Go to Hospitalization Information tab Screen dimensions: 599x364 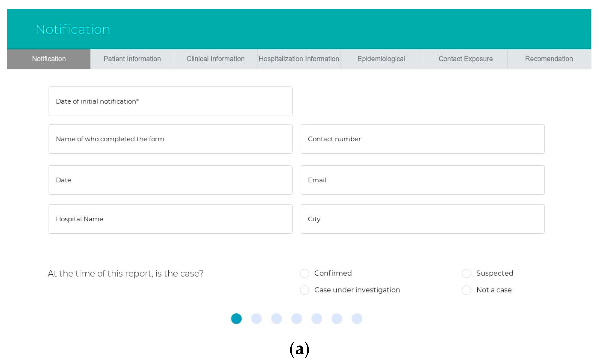pyautogui.click(x=299, y=59)
